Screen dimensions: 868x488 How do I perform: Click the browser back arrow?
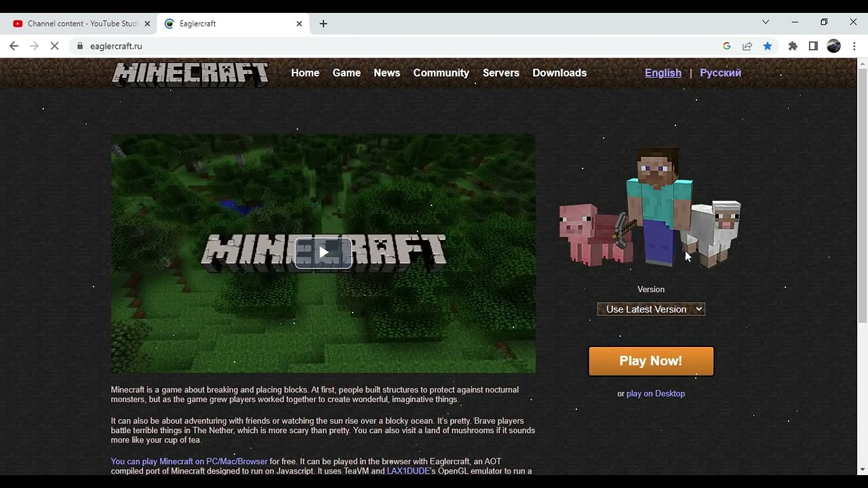point(14,46)
